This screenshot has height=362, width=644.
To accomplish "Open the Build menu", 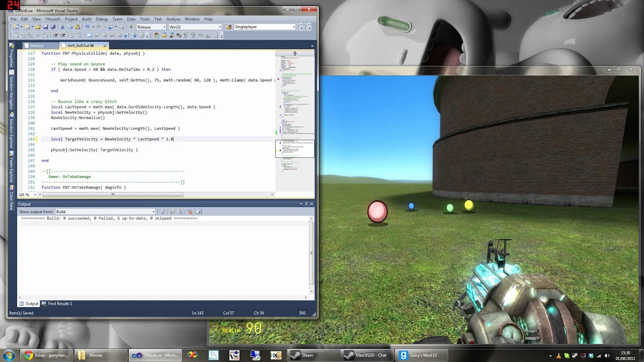I will 87,19.
